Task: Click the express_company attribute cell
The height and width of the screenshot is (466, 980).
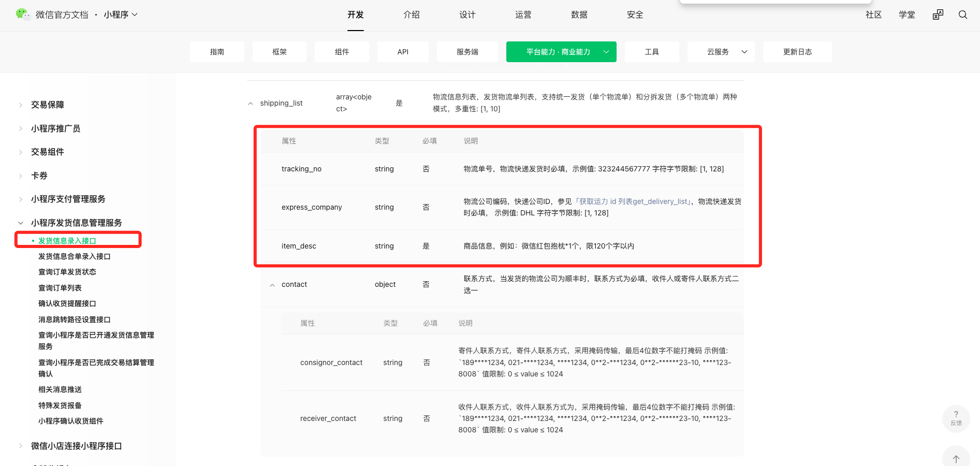Action: [312, 207]
